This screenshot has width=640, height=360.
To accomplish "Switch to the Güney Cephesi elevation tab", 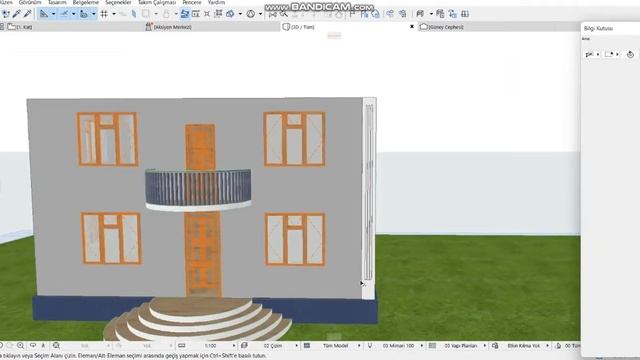I will click(498, 27).
